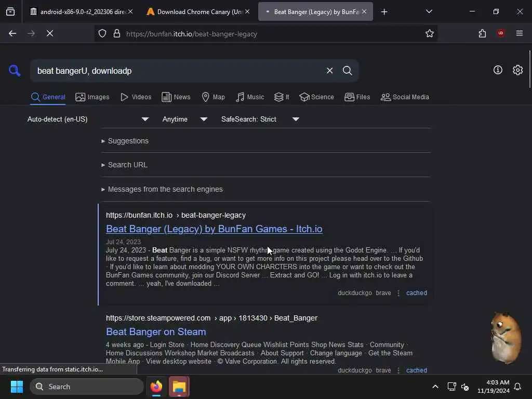The image size is (532, 399).
Task: Select the Files search category
Action: 357,97
